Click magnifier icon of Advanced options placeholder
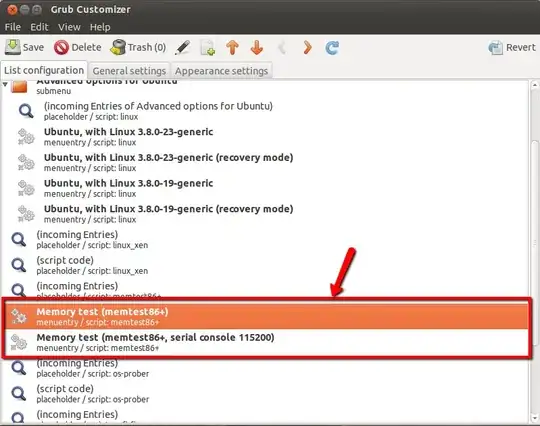 point(26,111)
